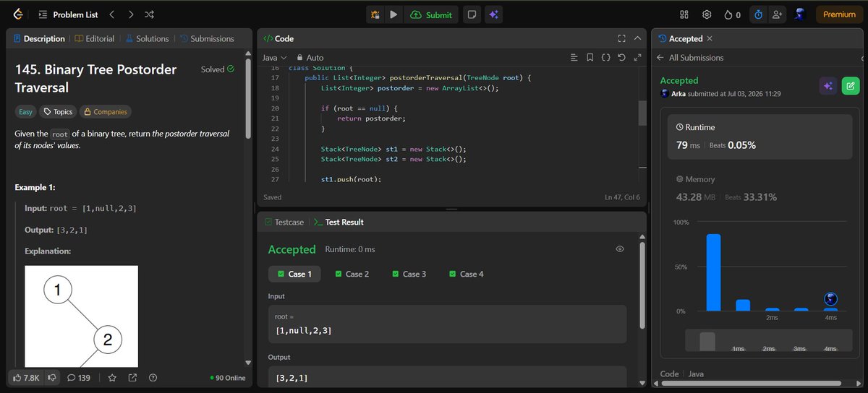Viewport: 868px width, 393px height.
Task: Click the code editor vertical scrollbar
Action: click(642, 113)
